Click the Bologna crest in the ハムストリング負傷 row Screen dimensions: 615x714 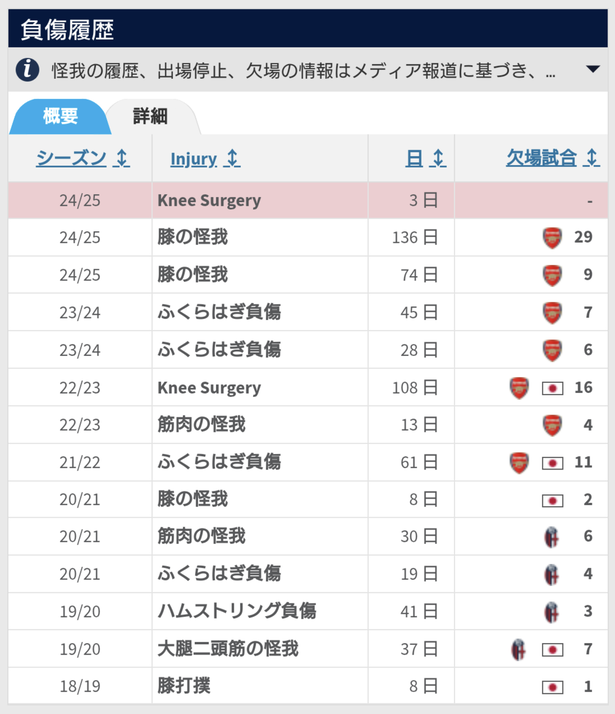(x=551, y=612)
